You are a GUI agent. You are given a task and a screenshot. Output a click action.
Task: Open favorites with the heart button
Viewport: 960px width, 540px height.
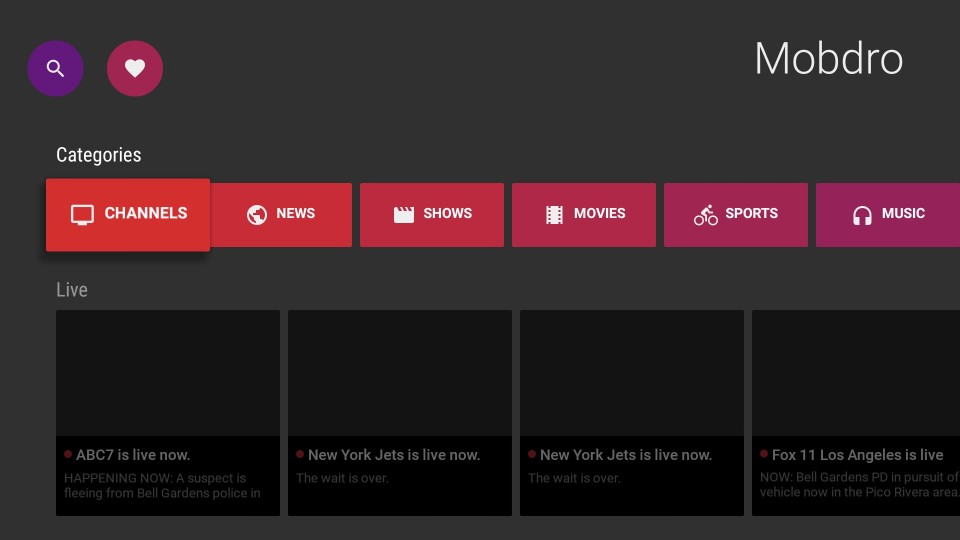135,68
